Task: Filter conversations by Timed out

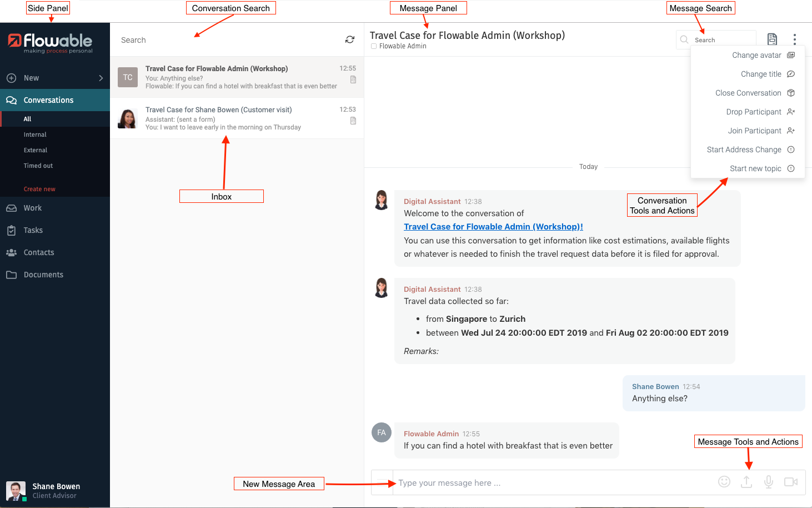Action: click(x=38, y=166)
